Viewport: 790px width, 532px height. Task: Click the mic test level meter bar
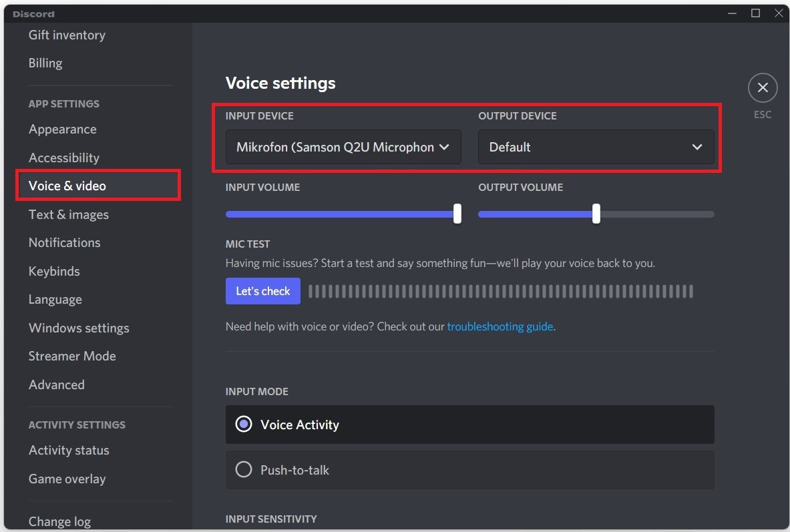[x=500, y=291]
